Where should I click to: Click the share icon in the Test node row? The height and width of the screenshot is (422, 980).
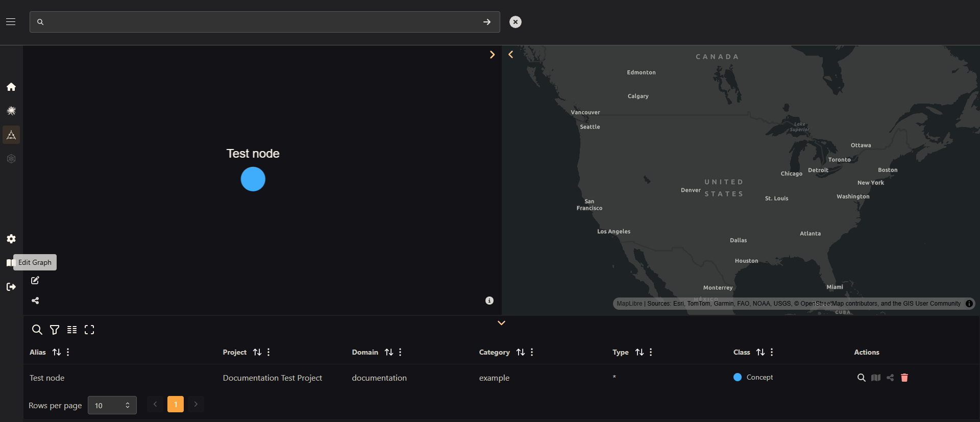click(890, 378)
